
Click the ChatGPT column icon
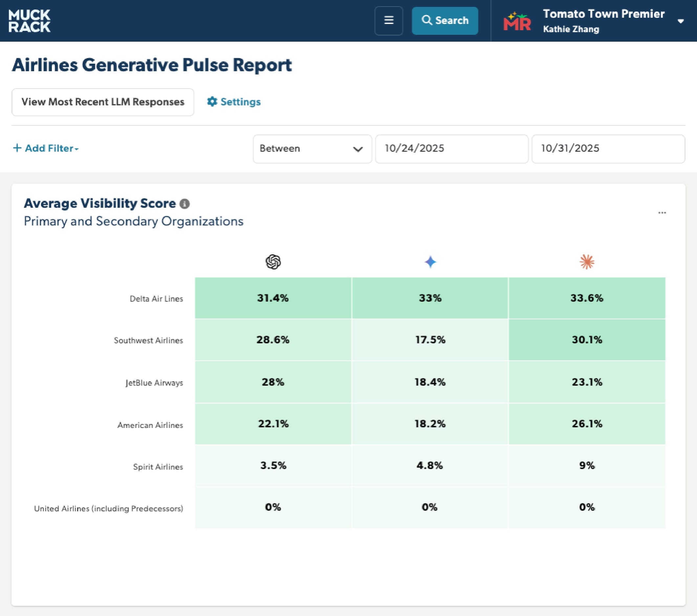273,262
